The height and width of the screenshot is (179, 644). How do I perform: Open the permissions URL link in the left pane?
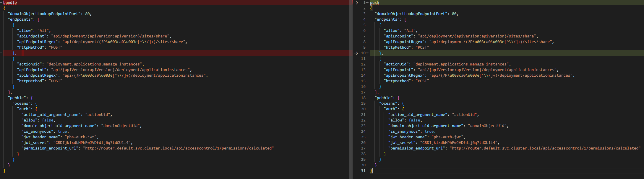click(x=179, y=148)
